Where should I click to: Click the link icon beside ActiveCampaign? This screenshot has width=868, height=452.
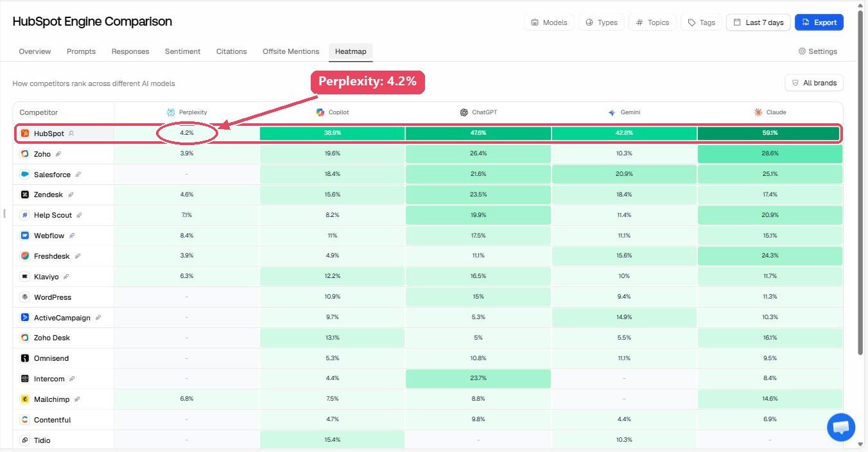pos(98,317)
